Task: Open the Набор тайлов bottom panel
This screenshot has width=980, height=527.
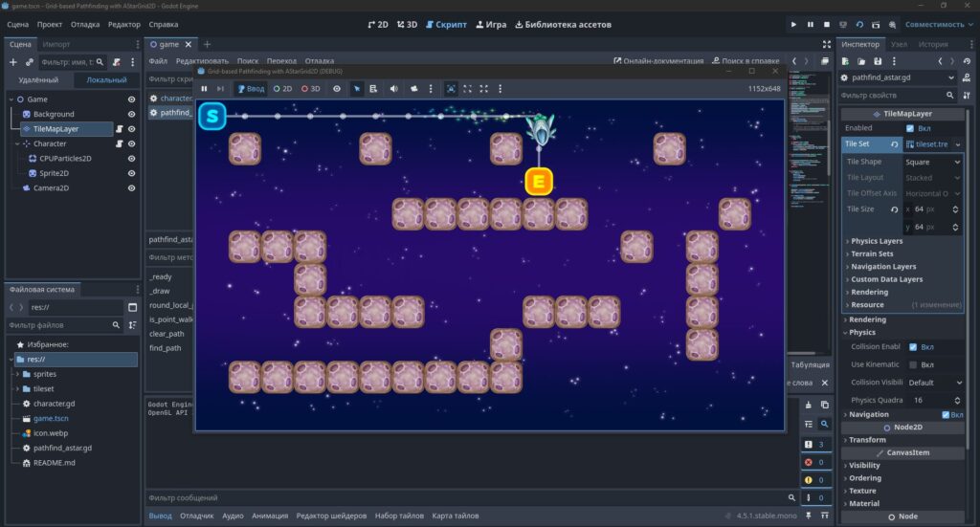Action: (399, 516)
